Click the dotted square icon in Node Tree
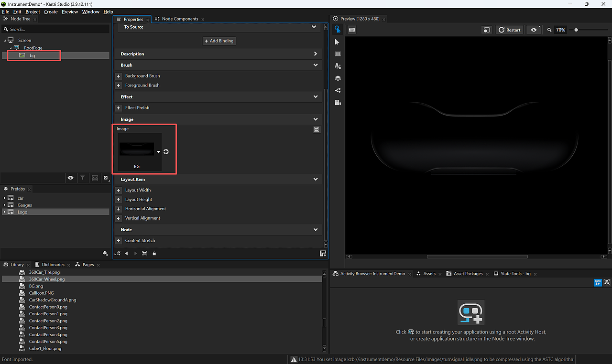Image resolution: width=612 pixels, height=364 pixels. click(106, 178)
